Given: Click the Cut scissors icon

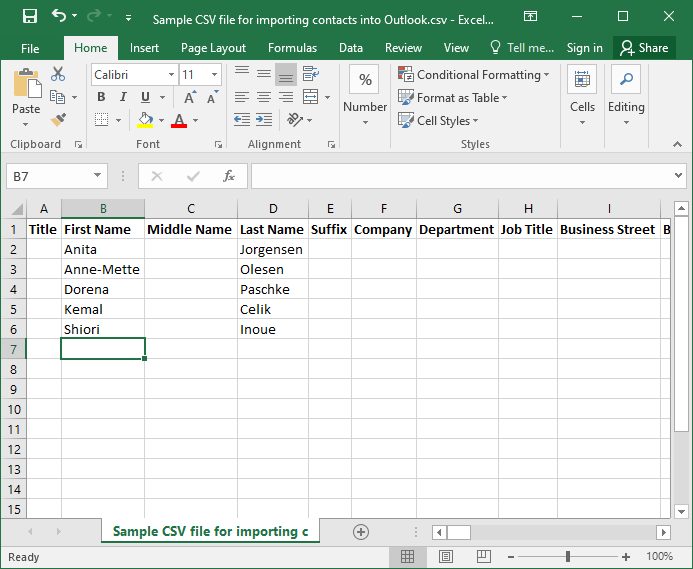Looking at the screenshot, I should [58, 74].
